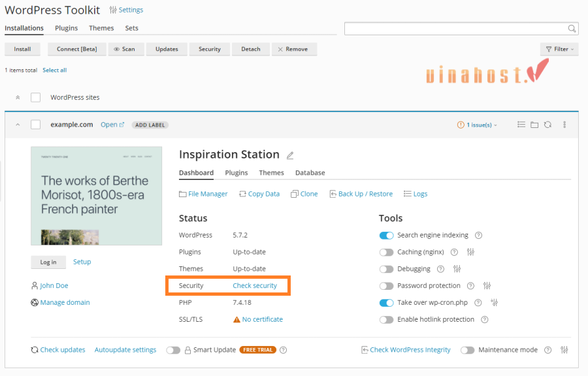Image resolution: width=588 pixels, height=376 pixels.
Task: Click the Updates button
Action: [x=167, y=49]
